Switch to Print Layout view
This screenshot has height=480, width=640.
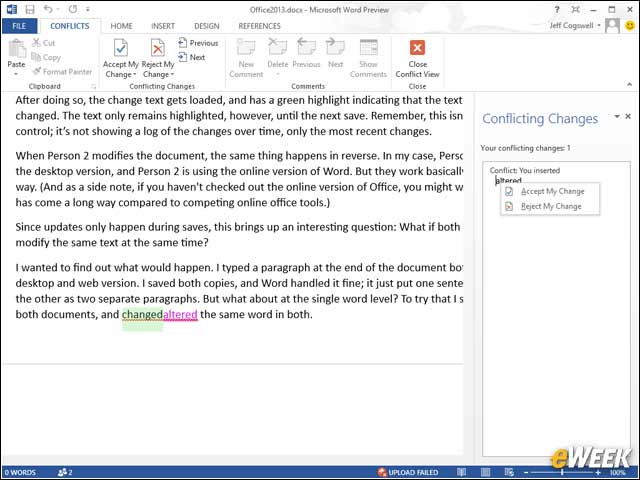pos(485,473)
